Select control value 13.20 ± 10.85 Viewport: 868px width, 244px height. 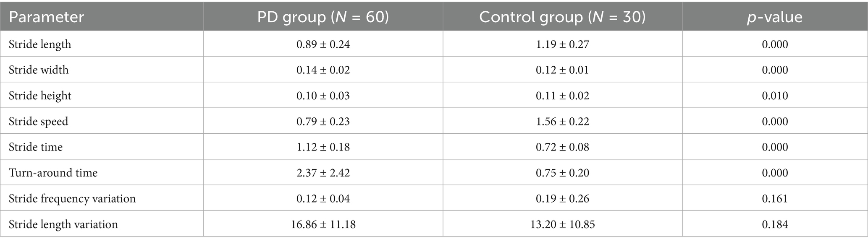(x=562, y=224)
